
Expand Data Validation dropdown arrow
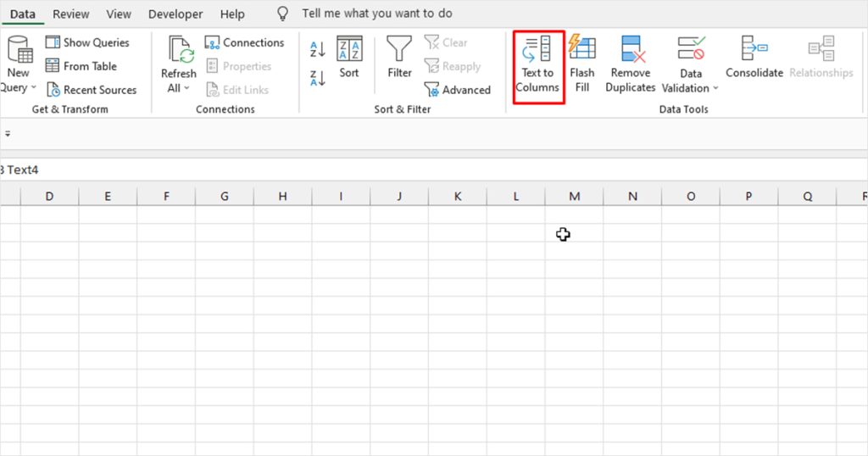[715, 88]
